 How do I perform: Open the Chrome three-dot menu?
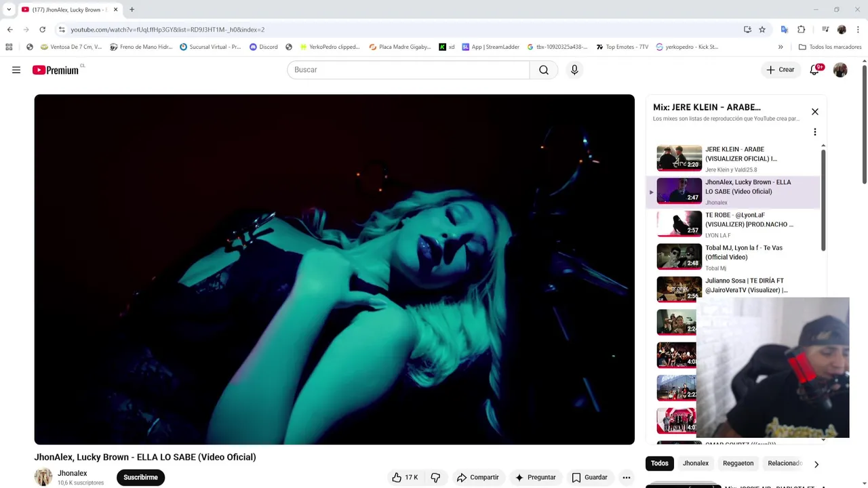pyautogui.click(x=858, y=30)
